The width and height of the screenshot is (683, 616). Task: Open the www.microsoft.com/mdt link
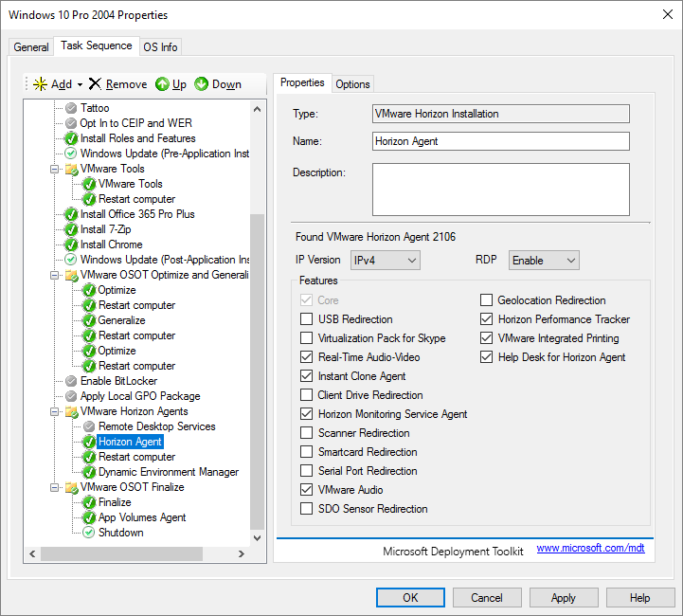coord(590,549)
